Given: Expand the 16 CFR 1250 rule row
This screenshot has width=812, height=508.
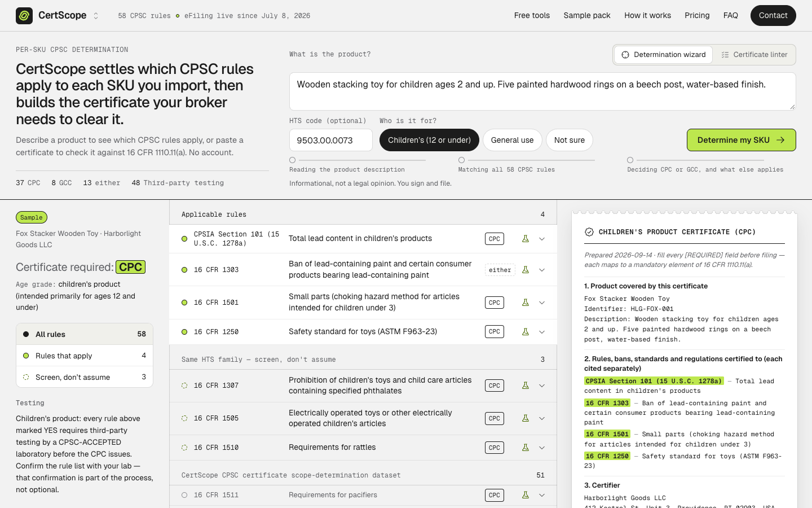Looking at the screenshot, I should pyautogui.click(x=542, y=332).
